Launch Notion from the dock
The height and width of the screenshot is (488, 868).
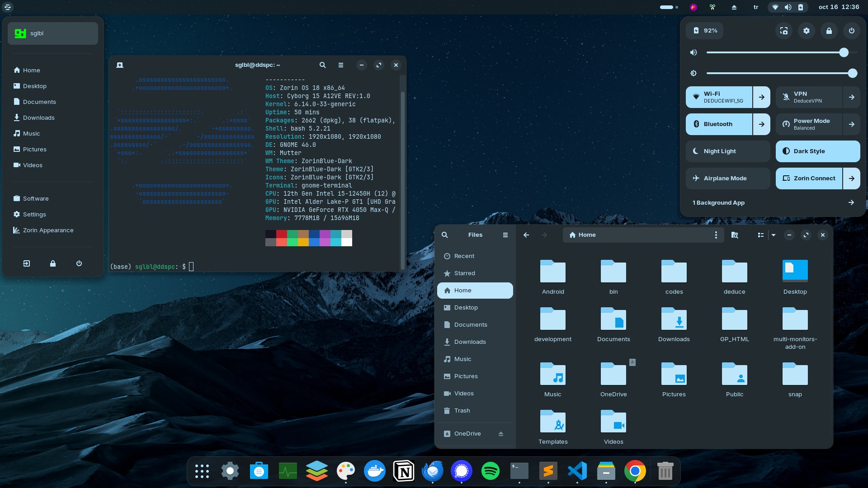(404, 471)
